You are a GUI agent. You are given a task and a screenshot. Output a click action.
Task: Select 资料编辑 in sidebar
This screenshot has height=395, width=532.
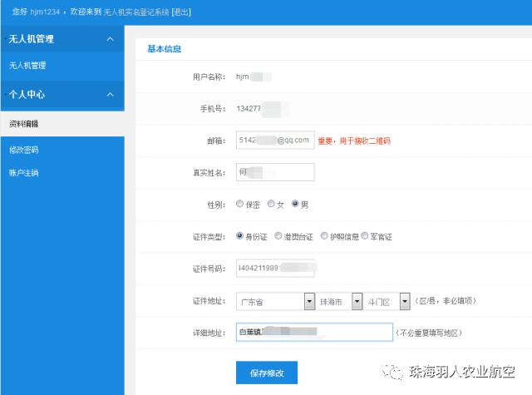(23, 124)
